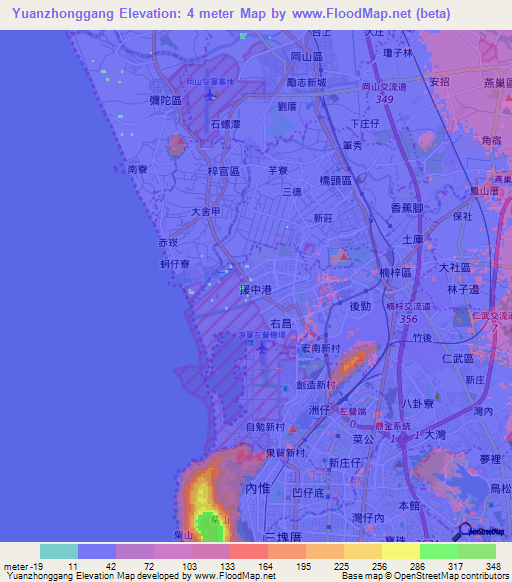Viewport: 512px width, 582px height.
Task: Open the footer www.FloodMap.net link
Action: [235, 576]
